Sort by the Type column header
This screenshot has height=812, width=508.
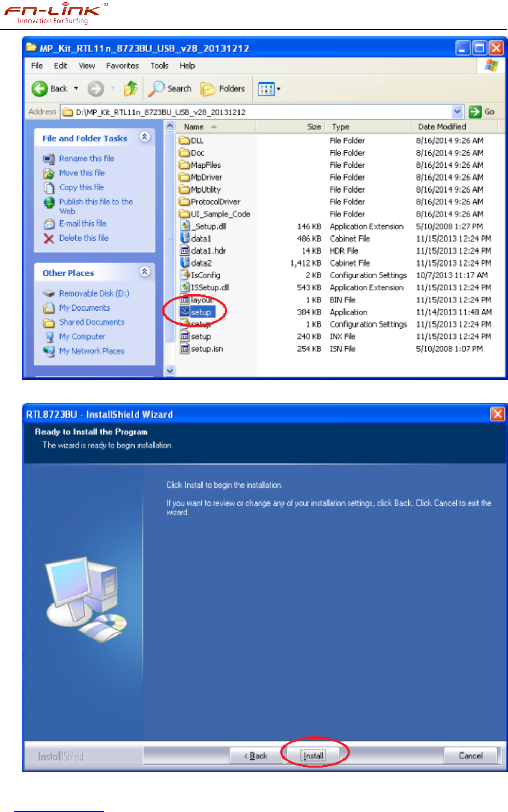pyautogui.click(x=368, y=127)
